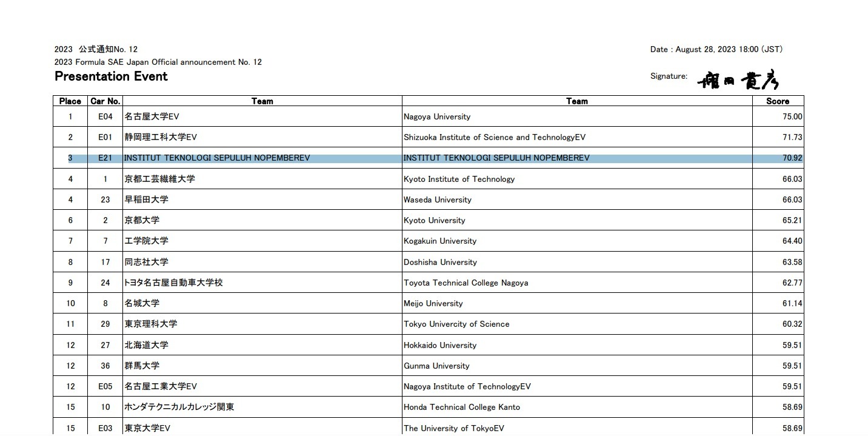Click the Presentation Event heading
The width and height of the screenshot is (868, 436).
pyautogui.click(x=111, y=76)
